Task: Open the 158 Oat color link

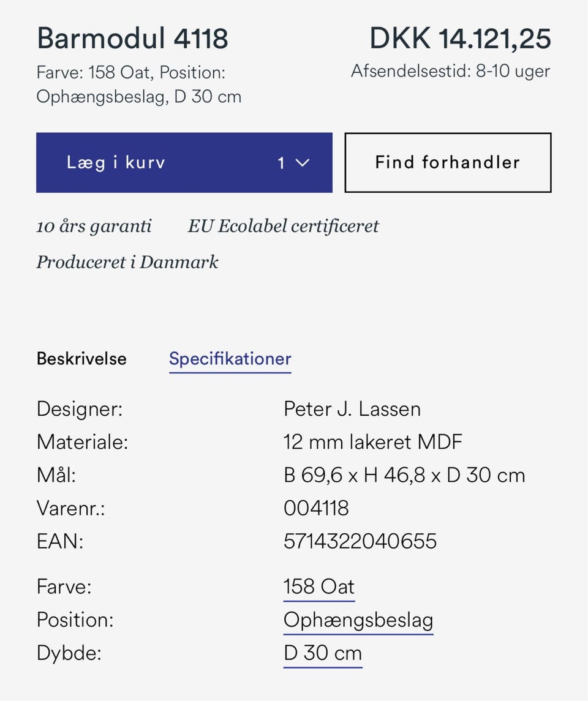Action: click(318, 587)
